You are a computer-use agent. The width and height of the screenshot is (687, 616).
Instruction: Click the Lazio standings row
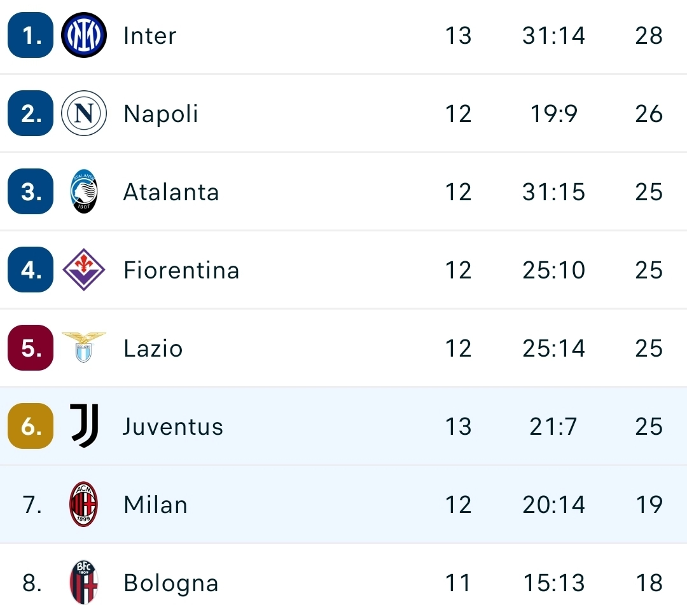(x=343, y=348)
